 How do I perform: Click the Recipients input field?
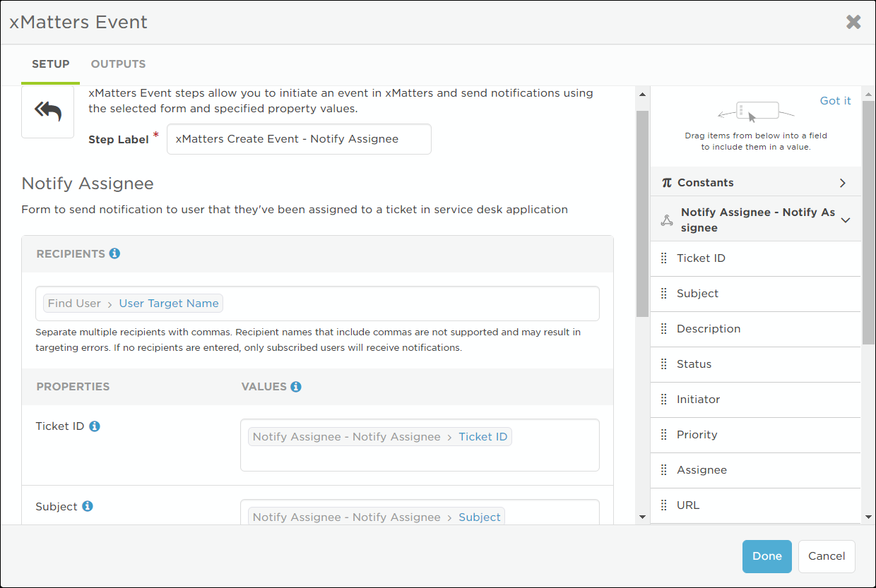[317, 304]
